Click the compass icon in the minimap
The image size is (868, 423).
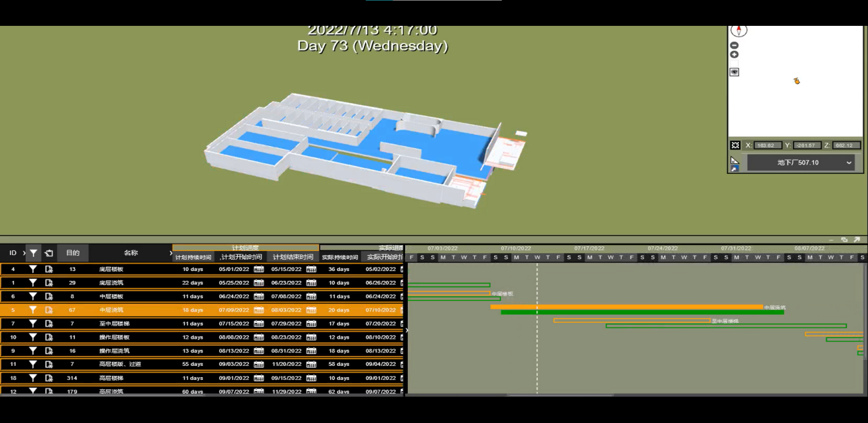pyautogui.click(x=738, y=31)
